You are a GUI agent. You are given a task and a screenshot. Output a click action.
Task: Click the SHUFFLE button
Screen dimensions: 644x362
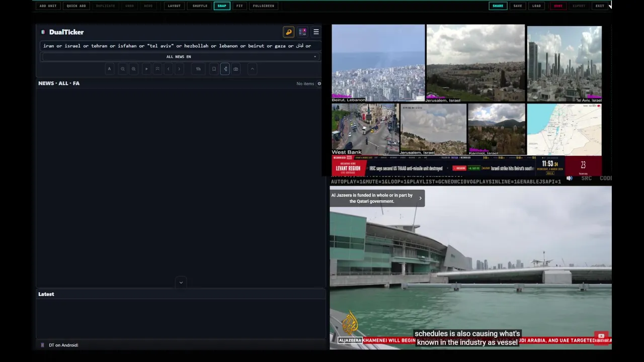point(200,6)
